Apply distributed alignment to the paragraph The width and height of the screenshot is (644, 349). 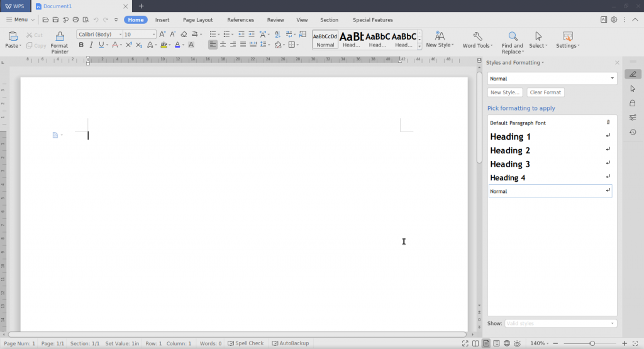(x=253, y=45)
